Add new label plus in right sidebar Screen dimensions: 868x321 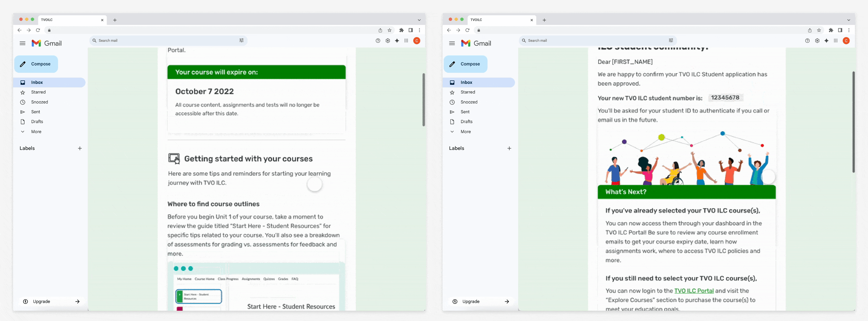point(509,148)
